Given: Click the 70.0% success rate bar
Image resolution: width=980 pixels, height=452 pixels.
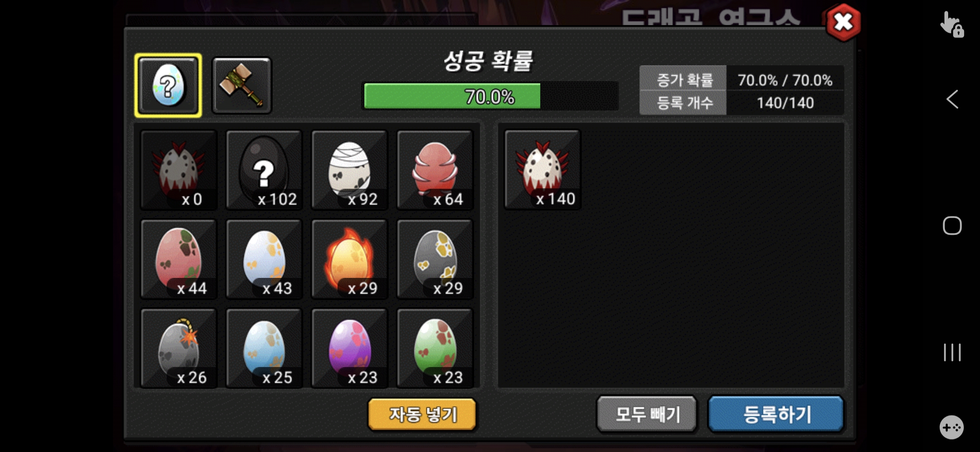Looking at the screenshot, I should [490, 96].
